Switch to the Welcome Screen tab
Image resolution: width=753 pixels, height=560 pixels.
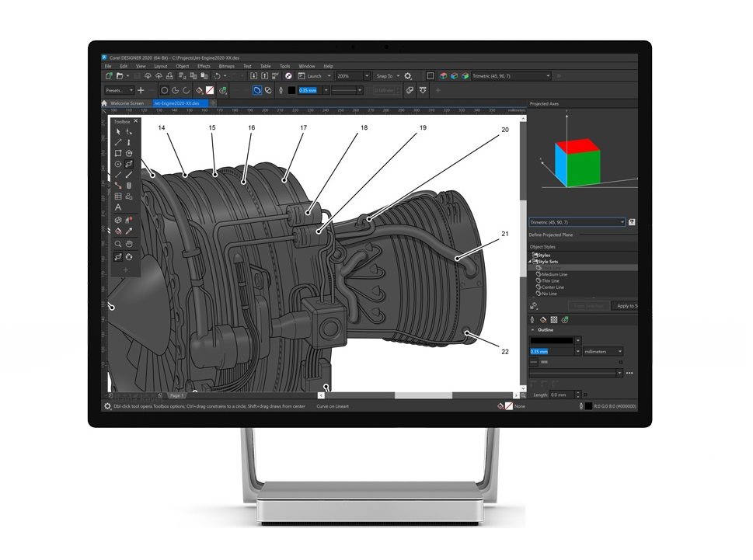[127, 103]
